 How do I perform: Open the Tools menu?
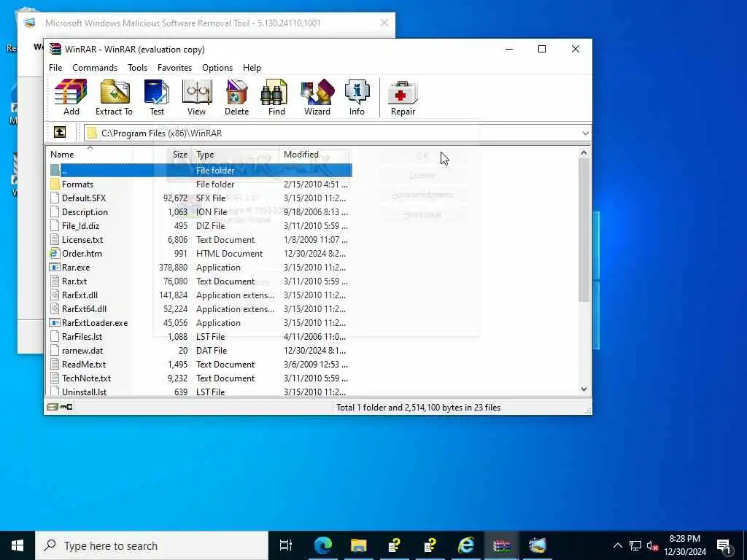coord(137,68)
